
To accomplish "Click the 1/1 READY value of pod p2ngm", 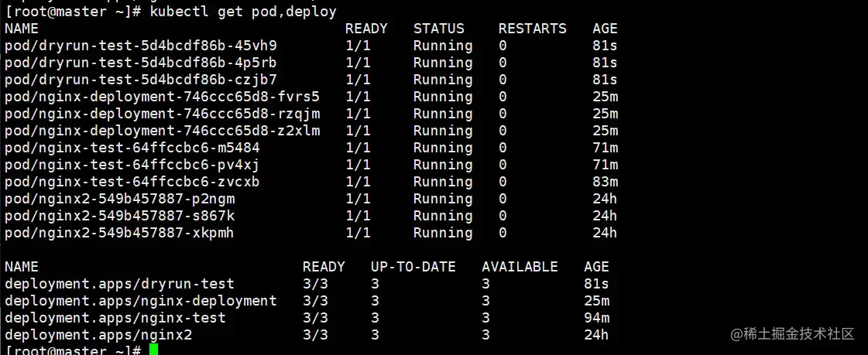I will (359, 199).
